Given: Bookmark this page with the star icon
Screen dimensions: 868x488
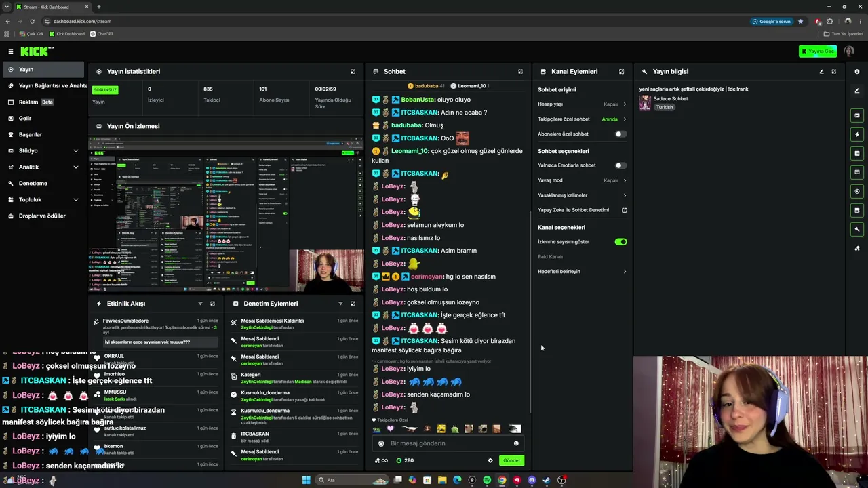Looking at the screenshot, I should (800, 21).
